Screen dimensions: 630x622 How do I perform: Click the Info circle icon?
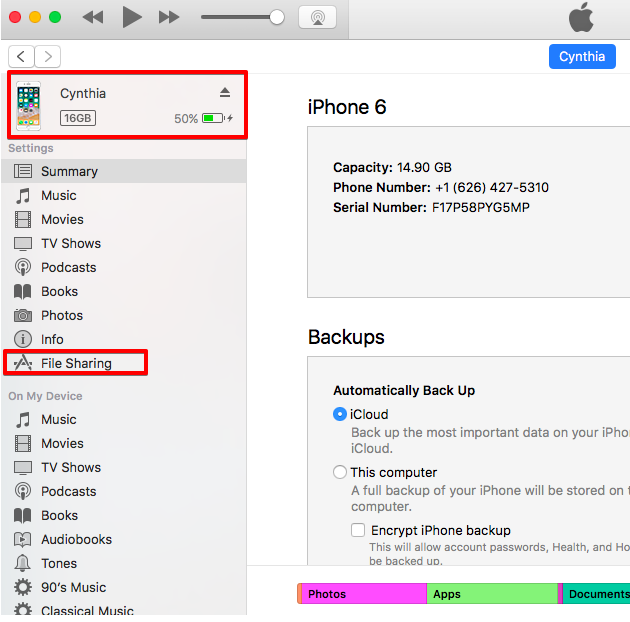(x=23, y=339)
